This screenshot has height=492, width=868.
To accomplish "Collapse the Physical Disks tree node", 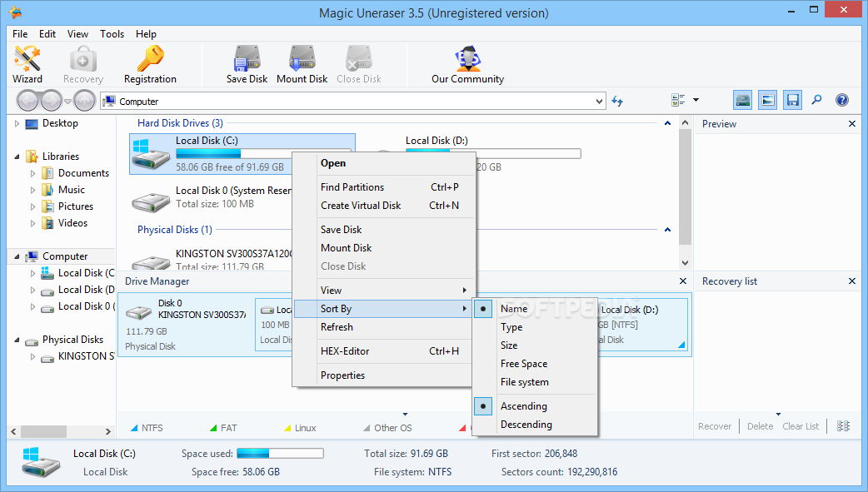I will point(17,340).
